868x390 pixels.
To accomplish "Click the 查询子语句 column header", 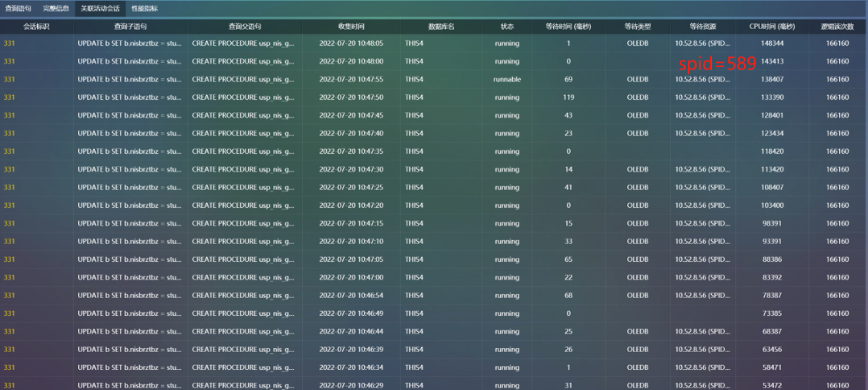I will pos(130,27).
